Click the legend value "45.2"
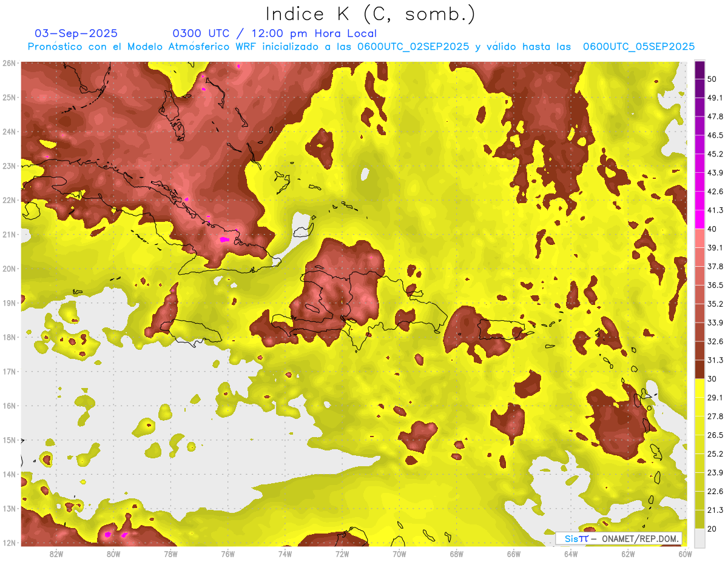The image size is (728, 562). [715, 154]
